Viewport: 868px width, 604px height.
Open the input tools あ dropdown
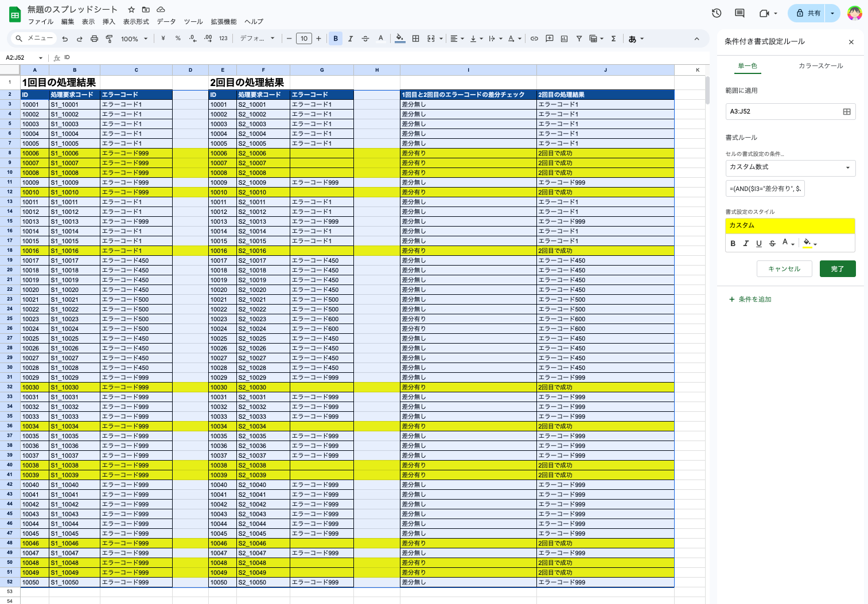pyautogui.click(x=636, y=39)
